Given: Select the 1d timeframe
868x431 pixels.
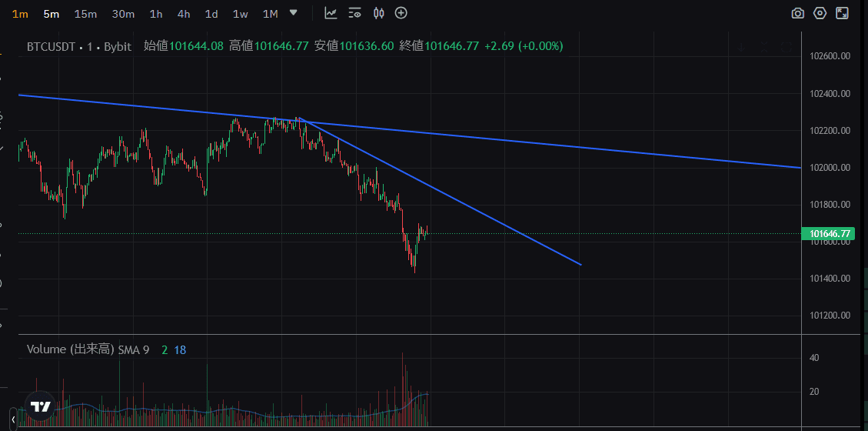Looking at the screenshot, I should 211,14.
